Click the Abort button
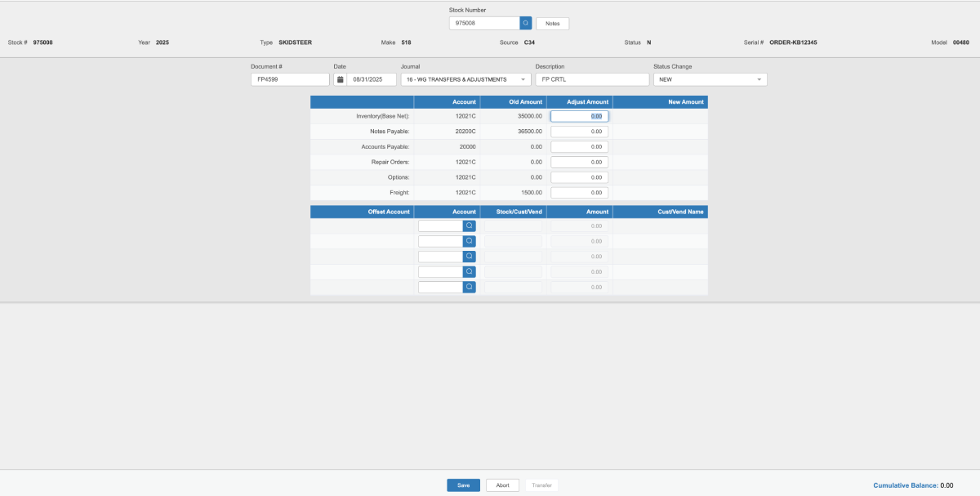 503,485
